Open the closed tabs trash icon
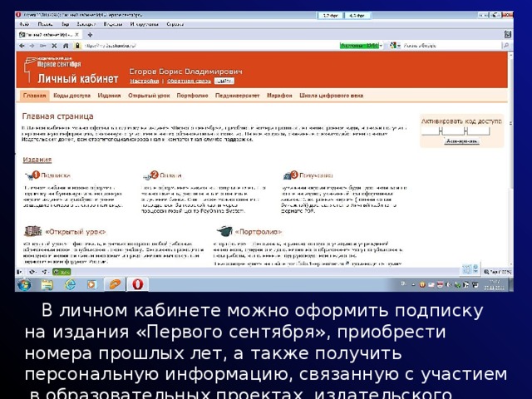Viewport: 532px width, 399px height. (x=508, y=34)
